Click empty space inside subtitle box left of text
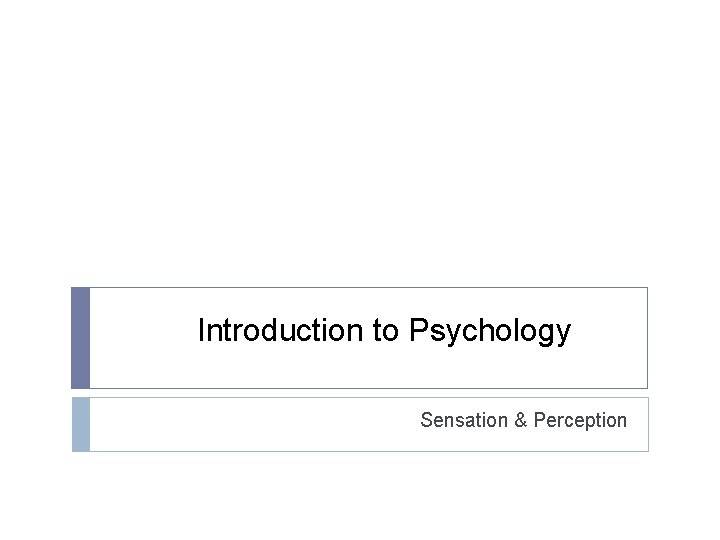 point(253,424)
